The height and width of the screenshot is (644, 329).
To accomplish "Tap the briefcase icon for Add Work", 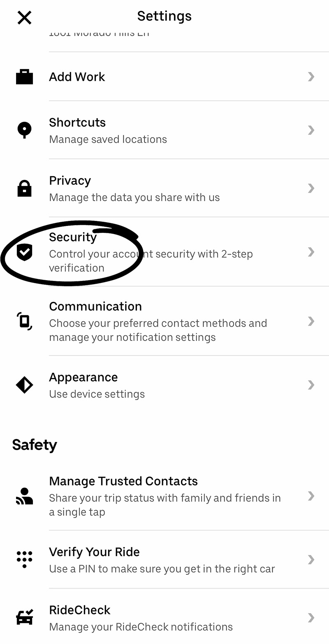I will [24, 77].
